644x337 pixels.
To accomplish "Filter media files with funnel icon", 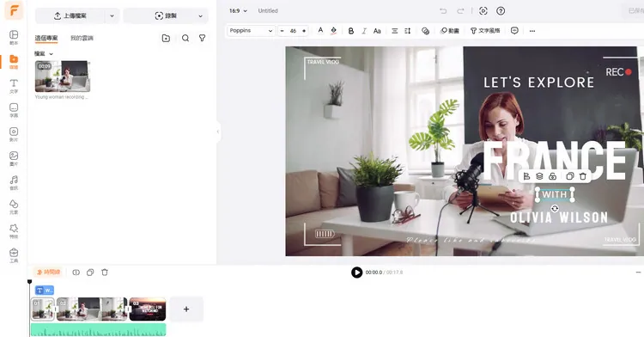I will coord(202,38).
